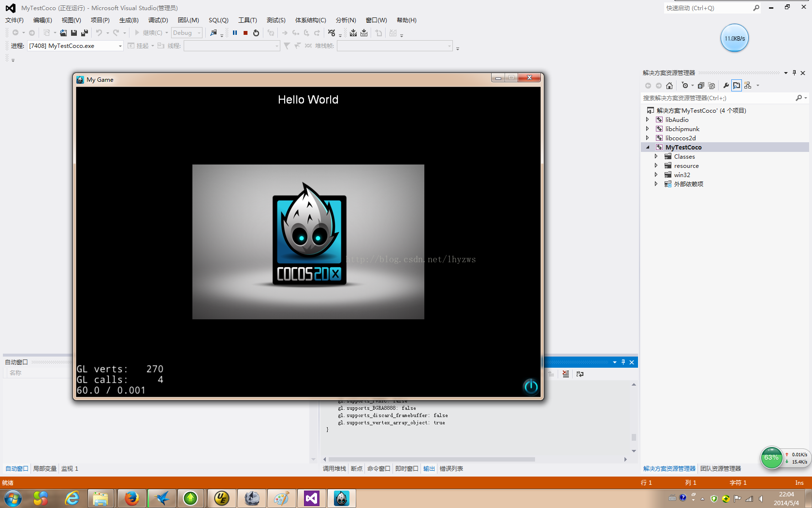This screenshot has width=812, height=508.
Task: Click the date and time in system tray
Action: 786,499
